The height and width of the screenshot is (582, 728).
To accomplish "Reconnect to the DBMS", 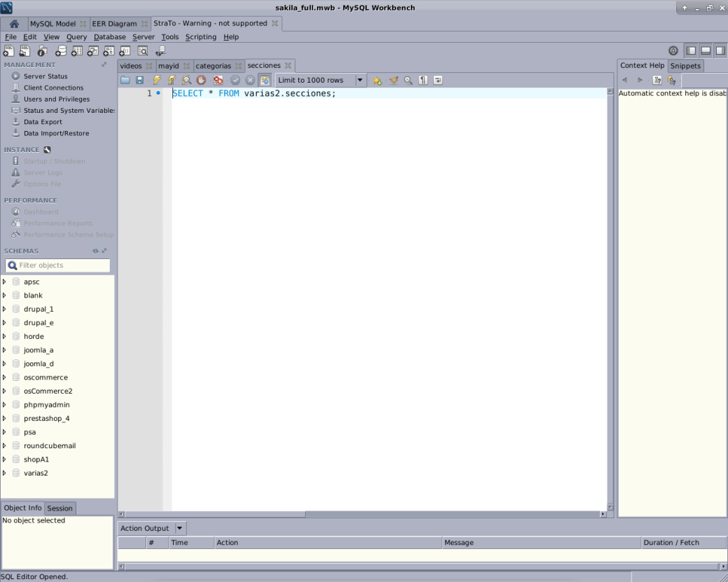I will [x=160, y=51].
